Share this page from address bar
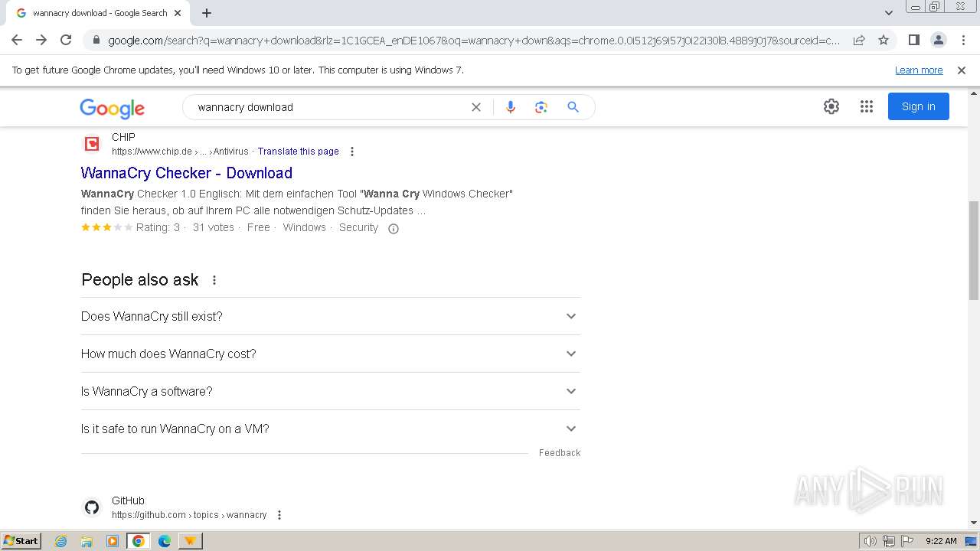Screen dimensions: 980x551 [x=859, y=40]
